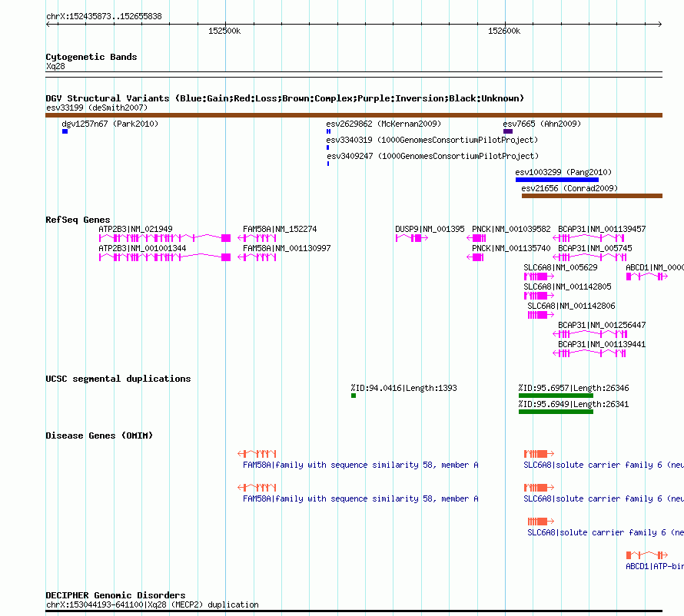Select the SLC6A8 NM_005629 RefSeq gene glyph
Screen dimensions: 684x616
540,277
